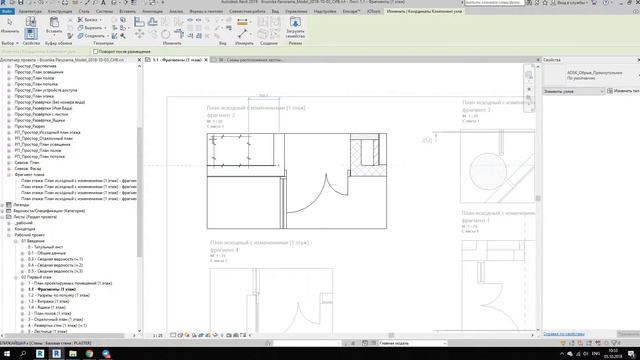This screenshot has width=640, height=360.
Task: Switch to the Аннотации ribbon tab
Action: coord(152,11)
